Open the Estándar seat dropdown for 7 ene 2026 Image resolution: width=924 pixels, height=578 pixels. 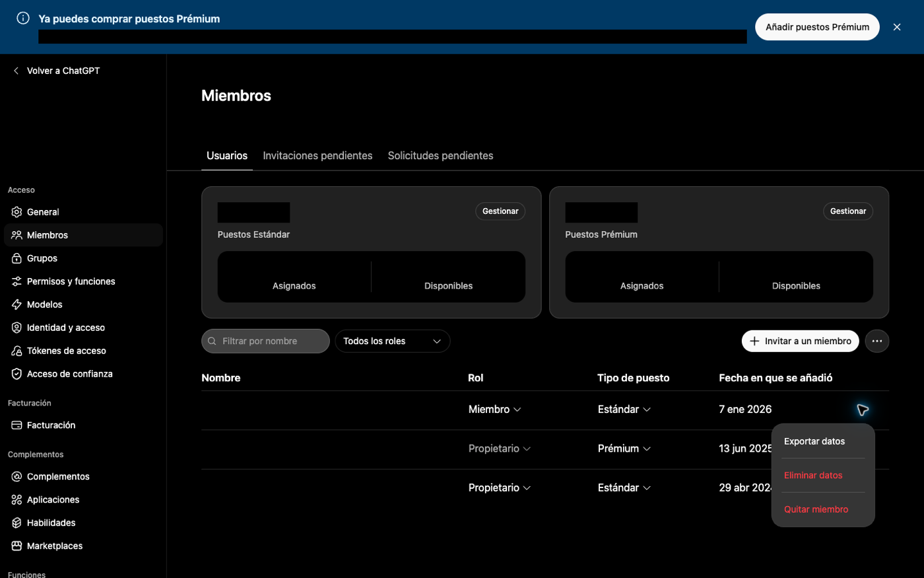point(624,410)
